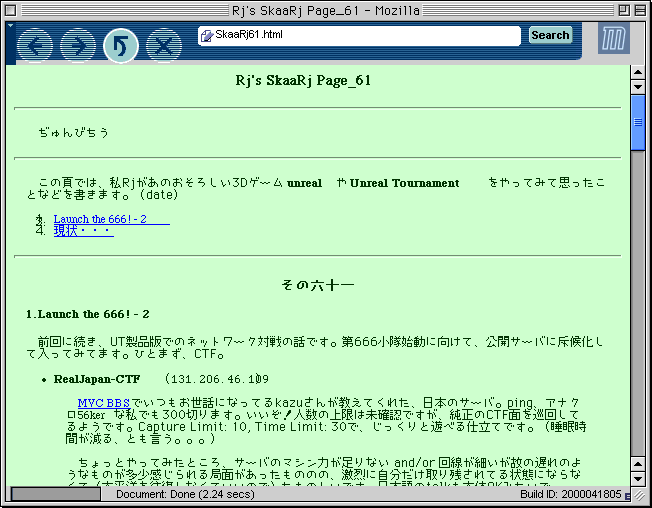Click the 'その六十一' centered heading
Viewport: 652px width, 508px height.
318,285
